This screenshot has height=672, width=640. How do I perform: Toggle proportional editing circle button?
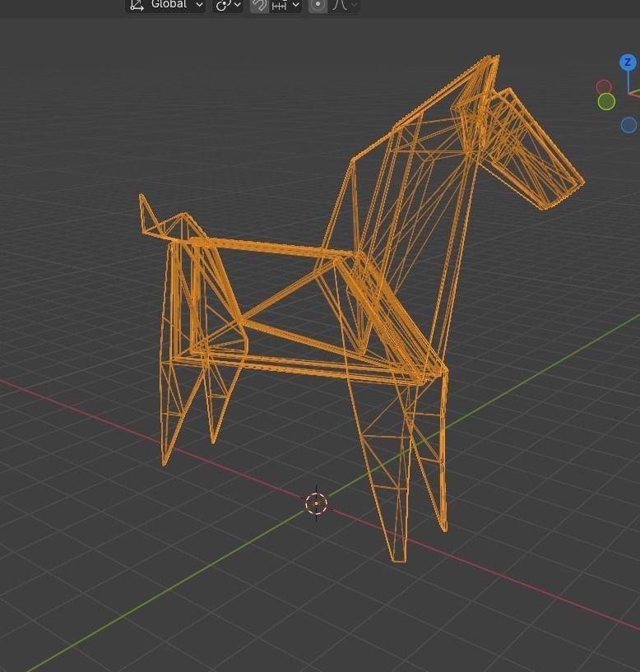318,6
